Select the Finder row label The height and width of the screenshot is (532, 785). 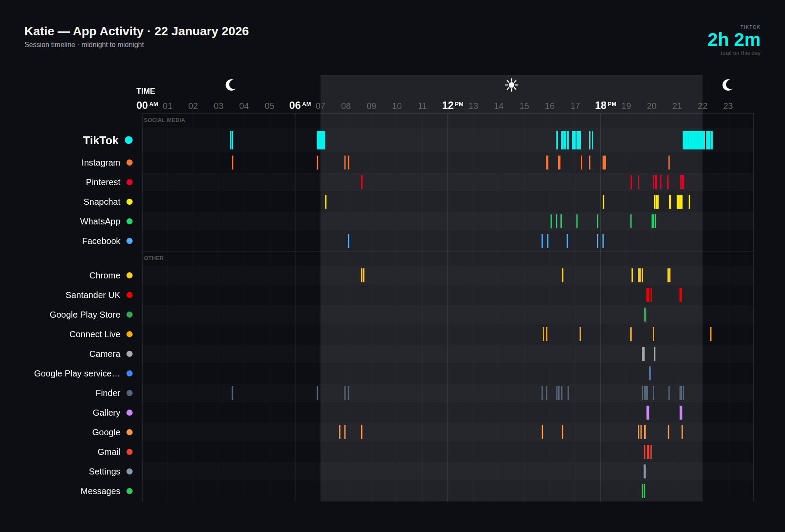coord(108,393)
